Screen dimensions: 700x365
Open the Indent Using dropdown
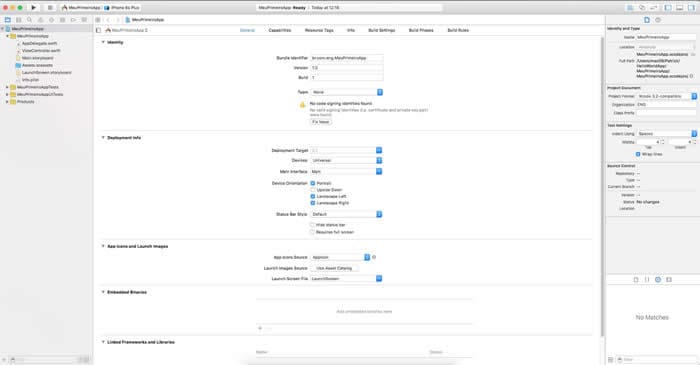pyautogui.click(x=667, y=134)
